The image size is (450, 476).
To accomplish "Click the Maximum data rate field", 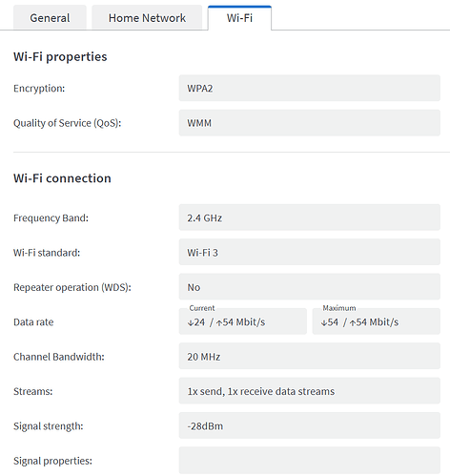I will tap(377, 321).
